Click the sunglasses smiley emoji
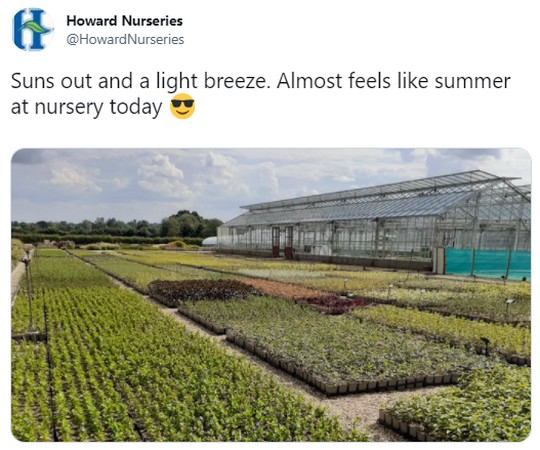The image size is (540, 450). tap(183, 106)
